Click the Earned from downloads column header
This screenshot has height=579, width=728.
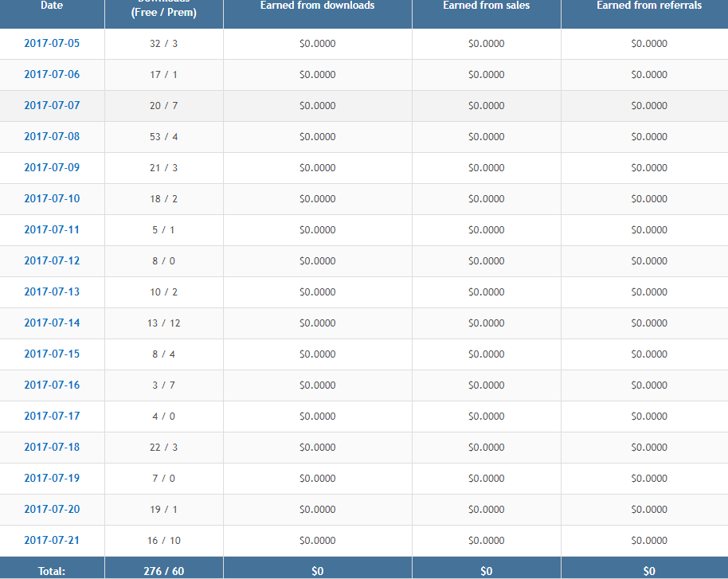(x=317, y=6)
